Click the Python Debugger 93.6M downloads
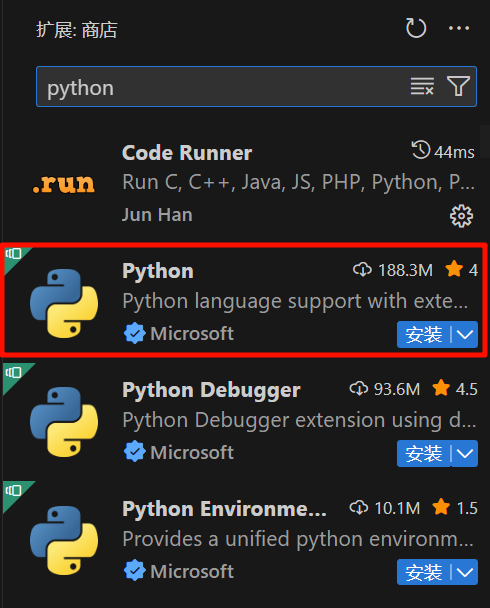 pos(385,389)
